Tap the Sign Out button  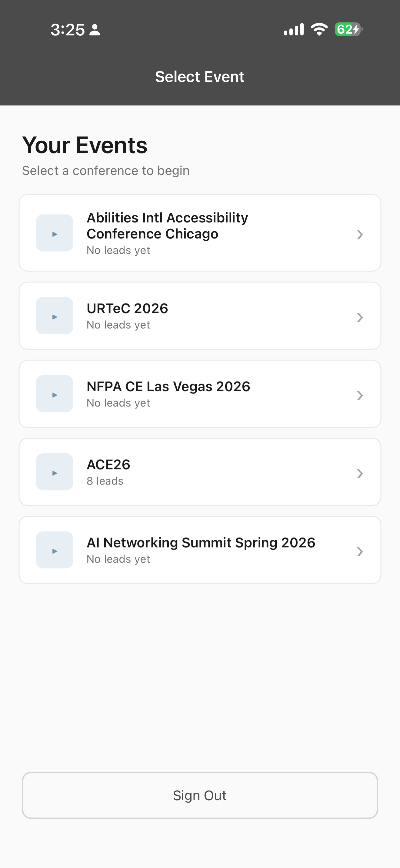(x=200, y=795)
